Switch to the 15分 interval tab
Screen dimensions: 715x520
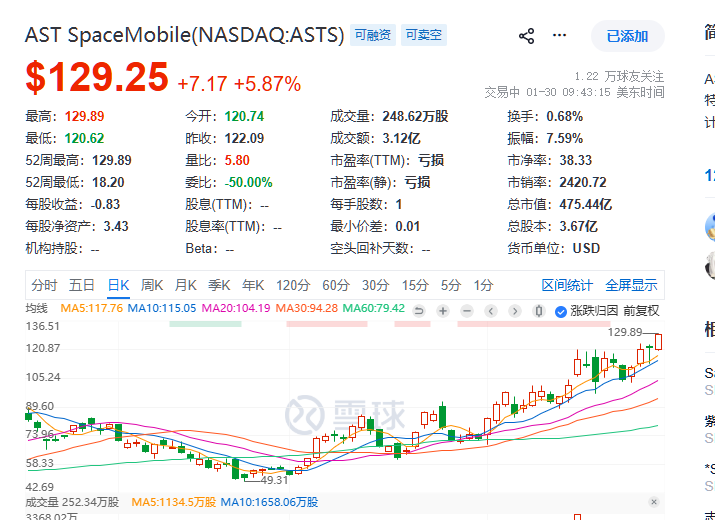pos(415,286)
